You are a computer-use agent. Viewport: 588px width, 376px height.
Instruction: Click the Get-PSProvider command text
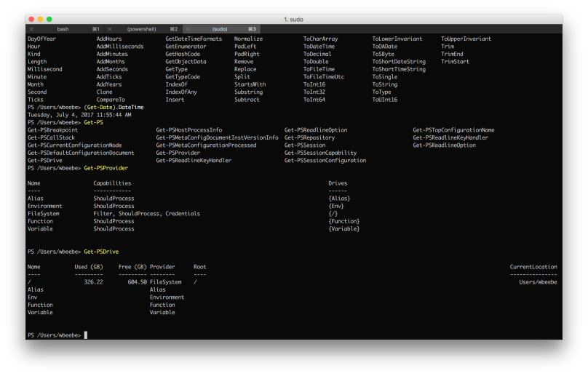pos(106,168)
